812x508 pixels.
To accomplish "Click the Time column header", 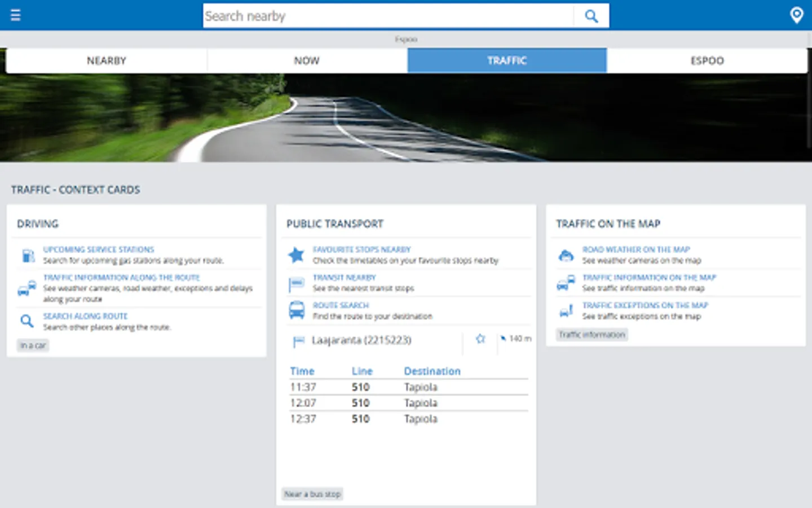I will pyautogui.click(x=302, y=371).
